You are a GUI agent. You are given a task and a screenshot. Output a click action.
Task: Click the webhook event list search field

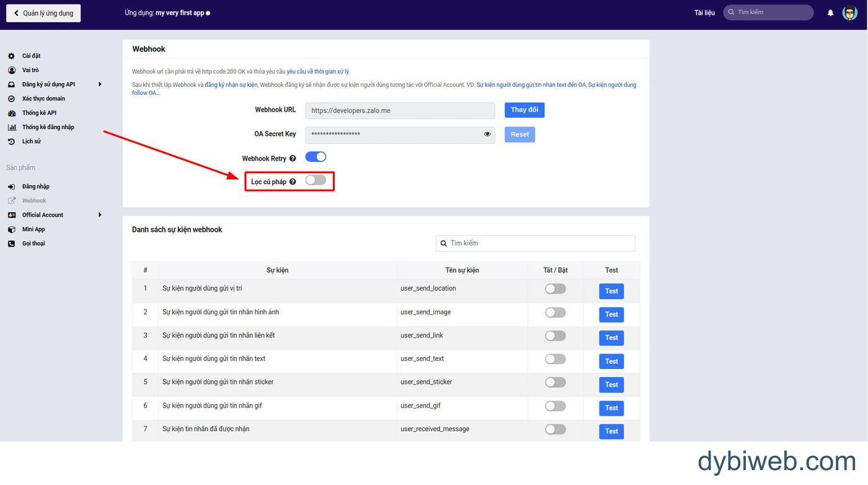pos(536,243)
